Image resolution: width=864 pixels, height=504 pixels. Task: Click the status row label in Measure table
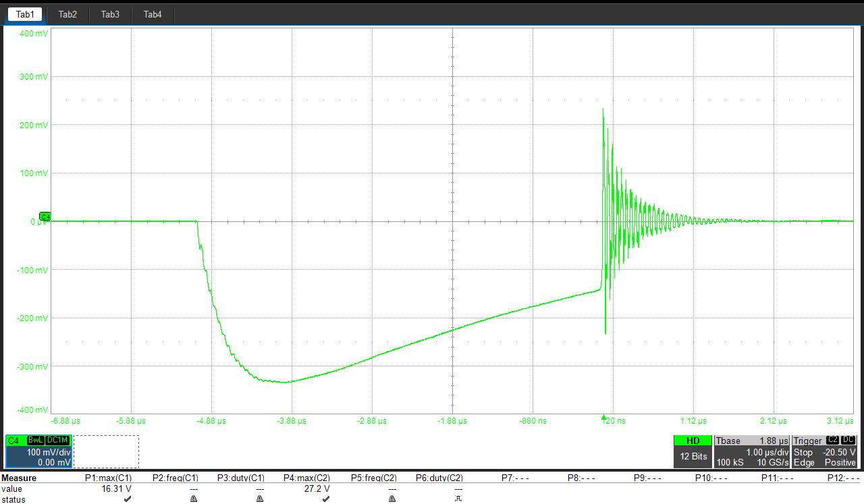click(x=13, y=499)
